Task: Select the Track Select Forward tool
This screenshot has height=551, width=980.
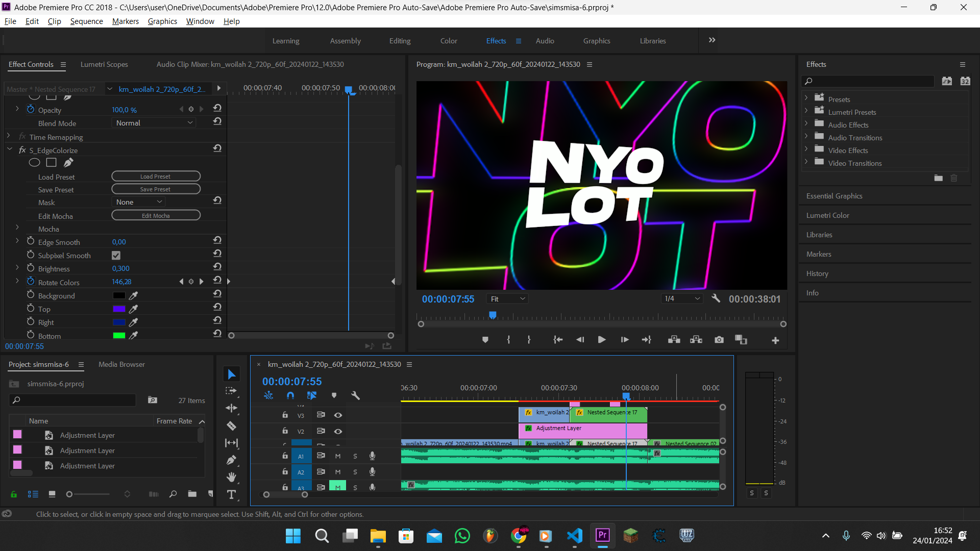Action: [x=231, y=391]
